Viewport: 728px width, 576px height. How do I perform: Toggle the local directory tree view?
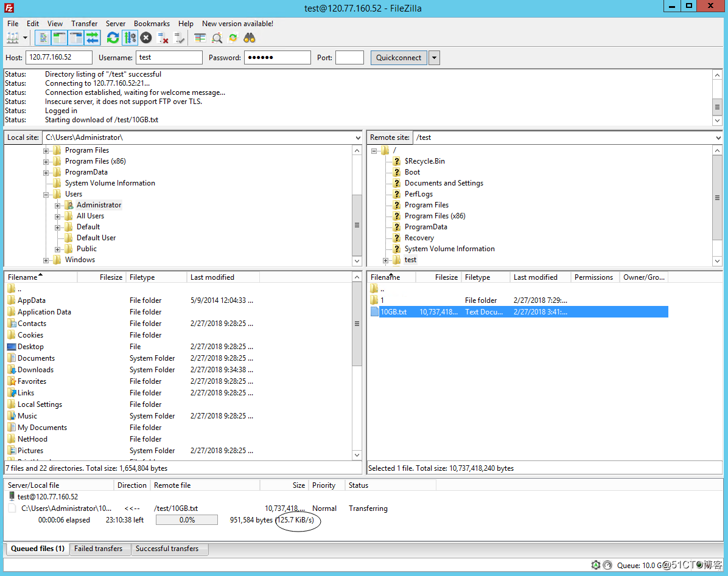(x=60, y=38)
